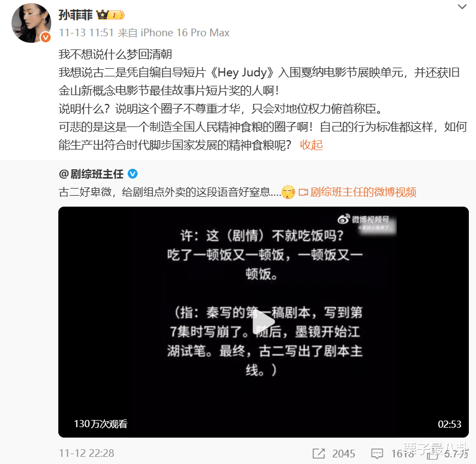This screenshot has width=476, height=464.
Task: Click the 130万次观看 view count label
Action: point(101,424)
